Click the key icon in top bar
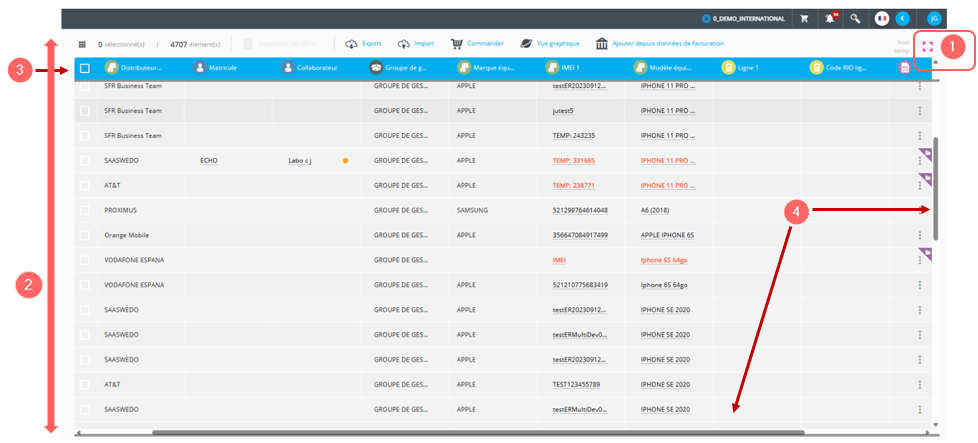 tap(855, 18)
